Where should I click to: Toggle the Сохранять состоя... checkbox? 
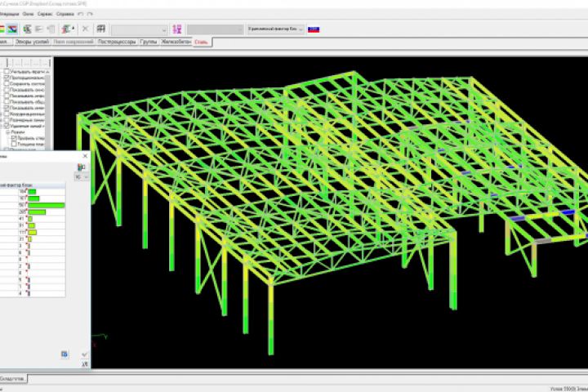pos(7,83)
